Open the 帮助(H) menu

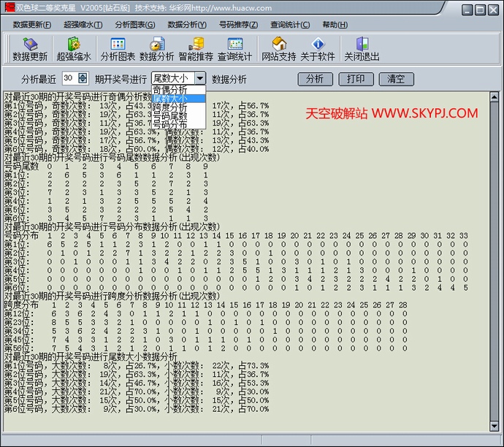334,24
